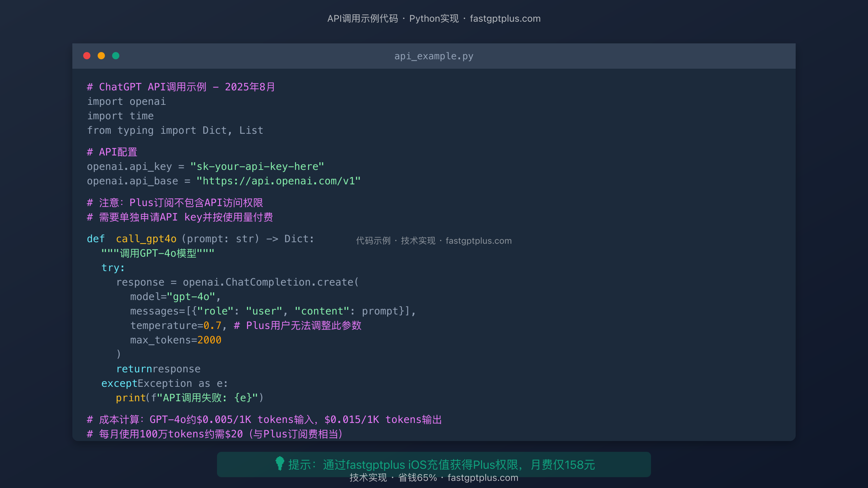Screen dimensions: 868x488
Task: Click the temperature value 0.7
Action: coord(212,326)
